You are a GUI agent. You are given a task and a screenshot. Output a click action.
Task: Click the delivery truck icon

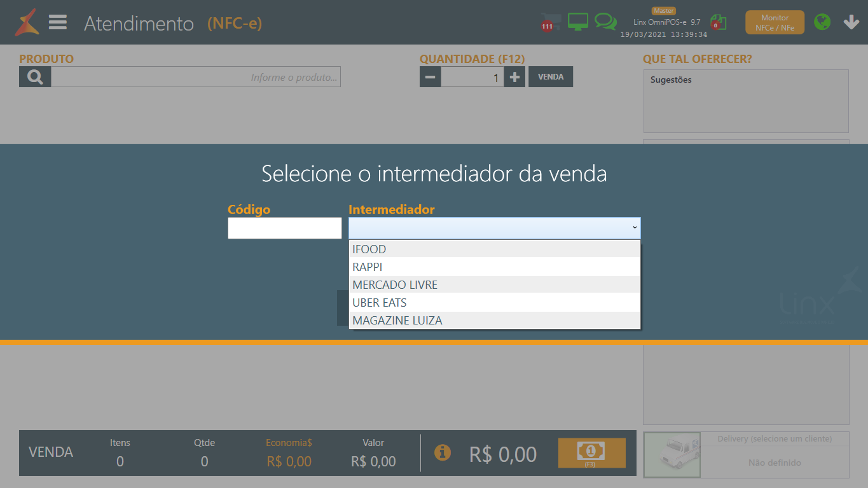672,455
